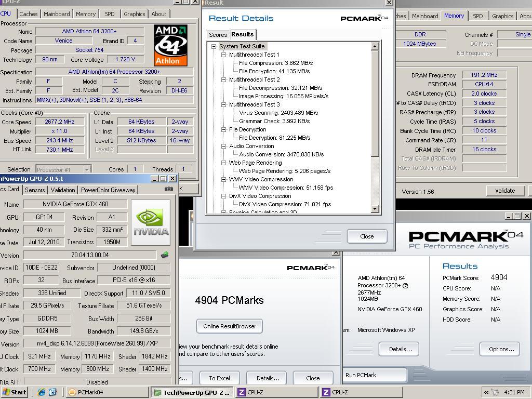
Task: Open the Windows Start menu
Action: [x=14, y=392]
